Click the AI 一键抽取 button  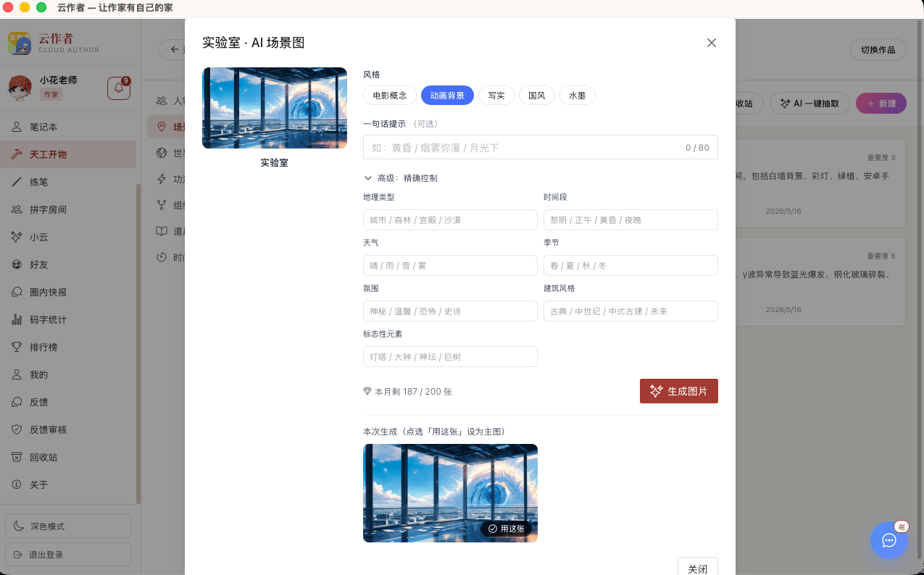809,104
